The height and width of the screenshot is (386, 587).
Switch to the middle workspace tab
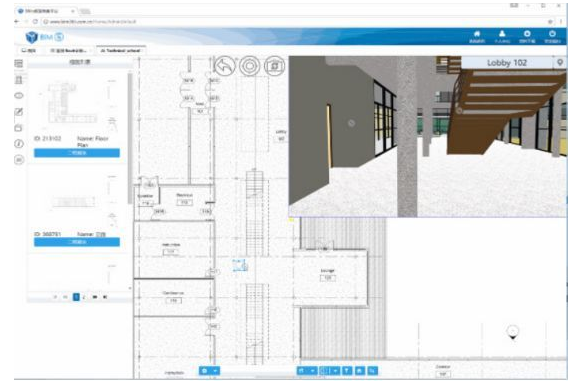(x=69, y=51)
